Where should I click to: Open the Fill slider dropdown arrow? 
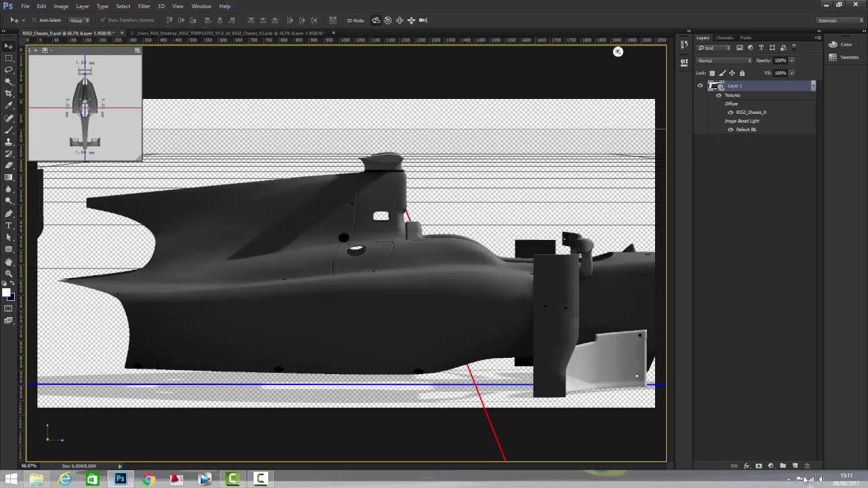pos(791,73)
